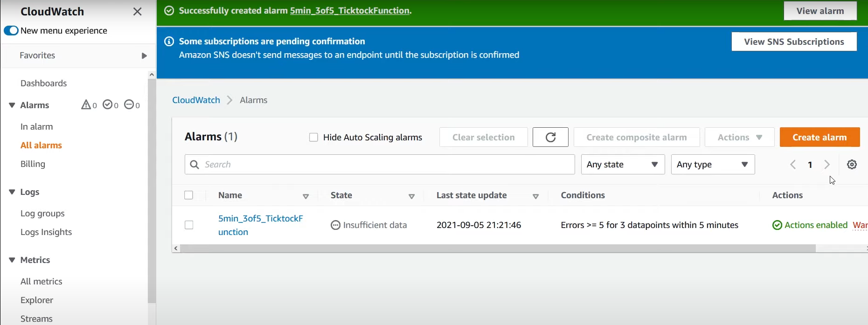Click the sidebar scrollbar up arrow
The image size is (868, 325).
click(x=152, y=75)
